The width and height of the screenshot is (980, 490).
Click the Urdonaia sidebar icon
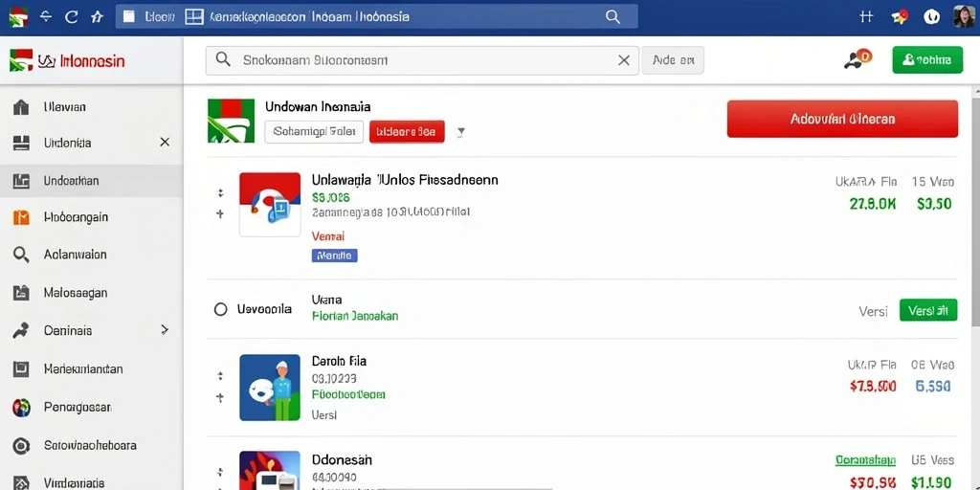tap(21, 144)
